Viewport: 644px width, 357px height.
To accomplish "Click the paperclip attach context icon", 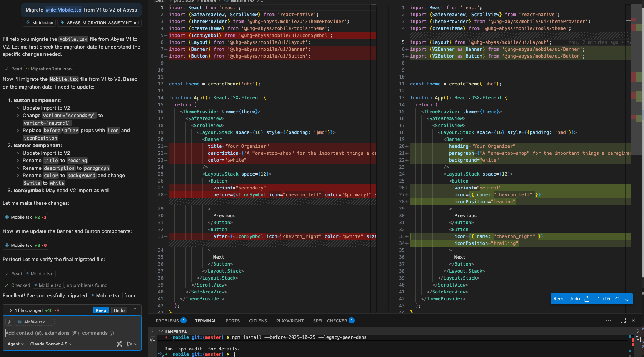I will tap(9, 322).
